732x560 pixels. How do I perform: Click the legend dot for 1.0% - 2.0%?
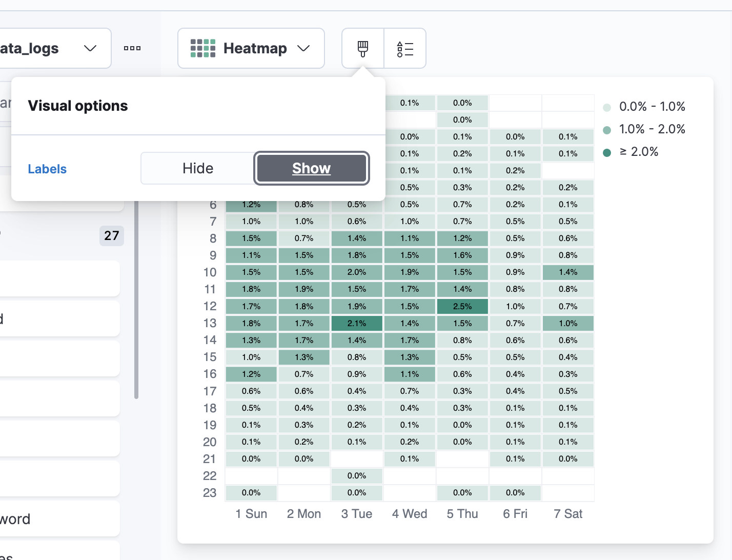(607, 129)
